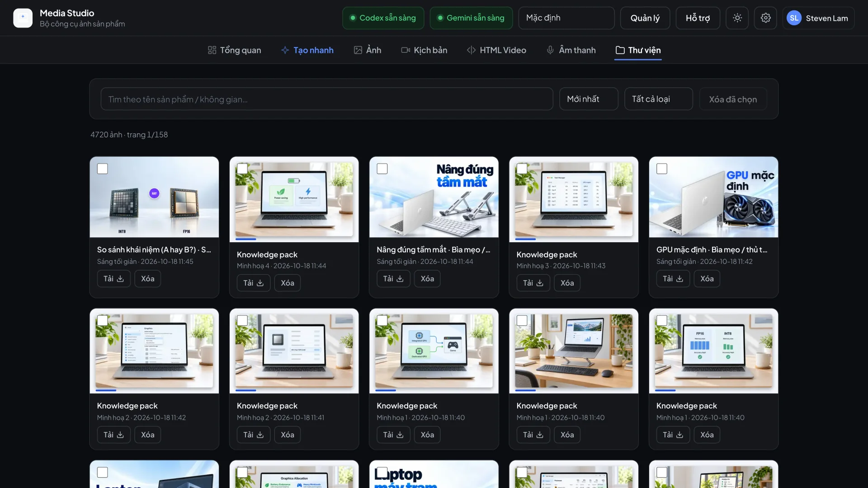
Task: Open the Kịch bản tab
Action: click(x=424, y=50)
